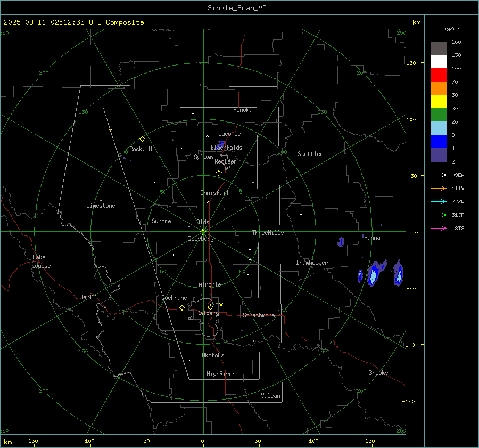Click the Airdrie city label
Image resolution: width=479 pixels, height=448 pixels.
pyautogui.click(x=210, y=284)
